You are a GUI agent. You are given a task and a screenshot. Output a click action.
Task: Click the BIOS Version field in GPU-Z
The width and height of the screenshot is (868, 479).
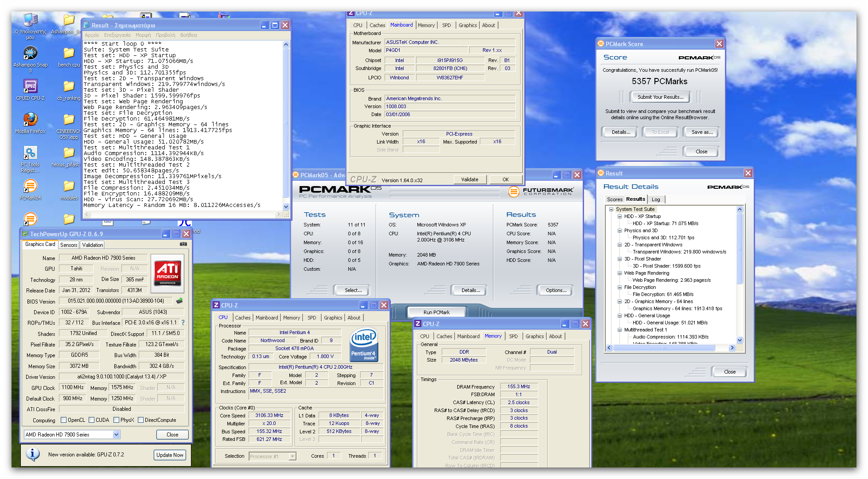[x=116, y=301]
